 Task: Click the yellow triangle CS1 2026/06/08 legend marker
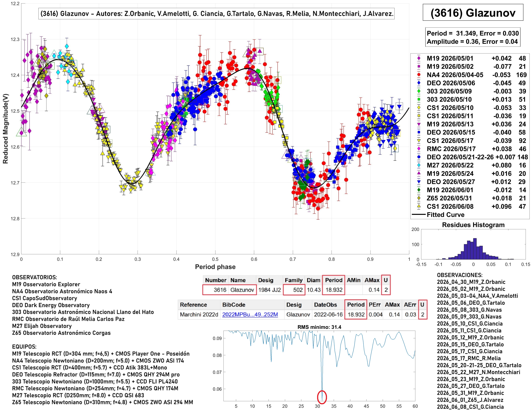[x=419, y=206]
